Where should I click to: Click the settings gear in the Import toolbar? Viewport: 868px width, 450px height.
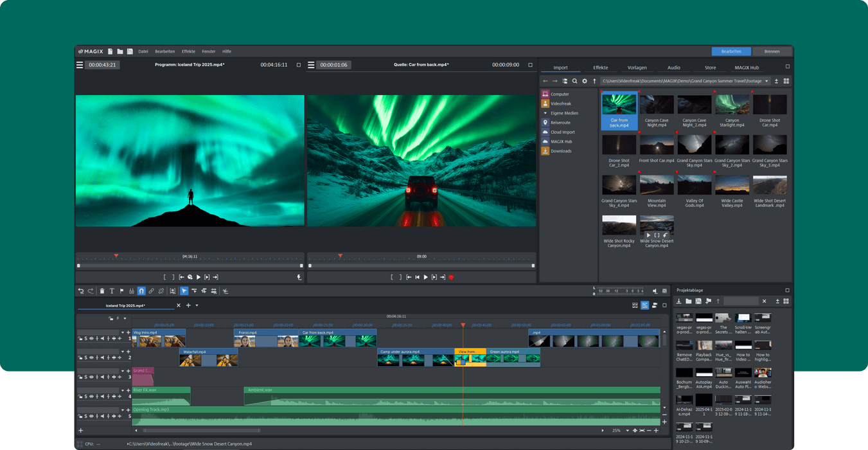coord(585,80)
